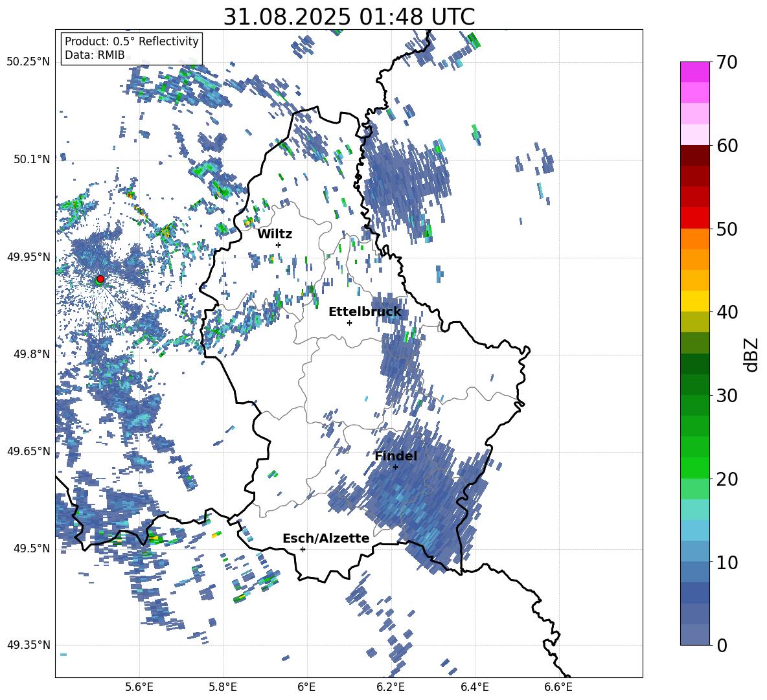Click the Ettelbruck city label
This screenshot has width=767, height=700.
point(365,312)
